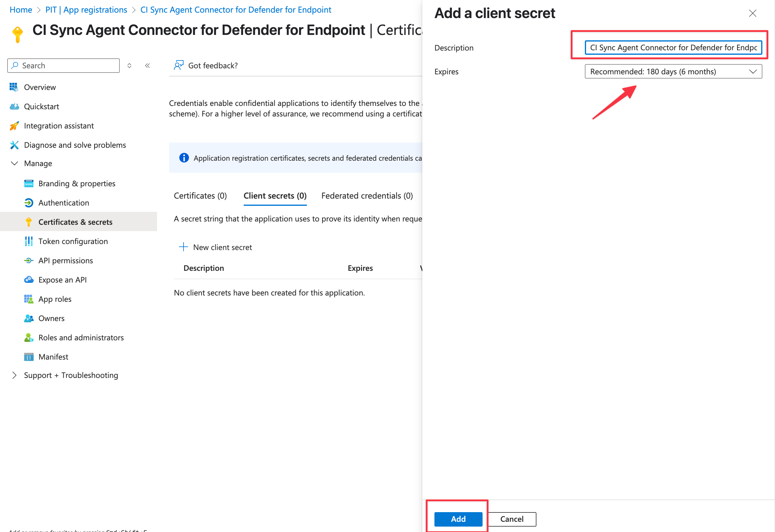Image resolution: width=775 pixels, height=532 pixels.
Task: Open Manifest menu item
Action: click(53, 357)
